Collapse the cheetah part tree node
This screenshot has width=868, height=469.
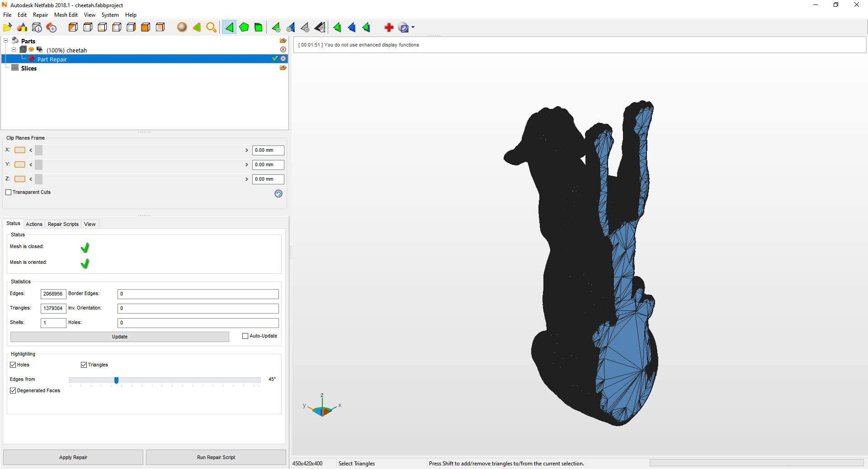click(x=14, y=50)
